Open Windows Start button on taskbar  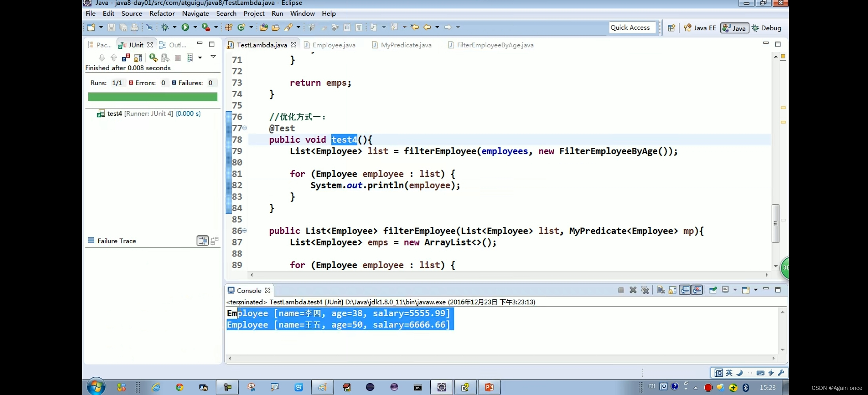[96, 387]
